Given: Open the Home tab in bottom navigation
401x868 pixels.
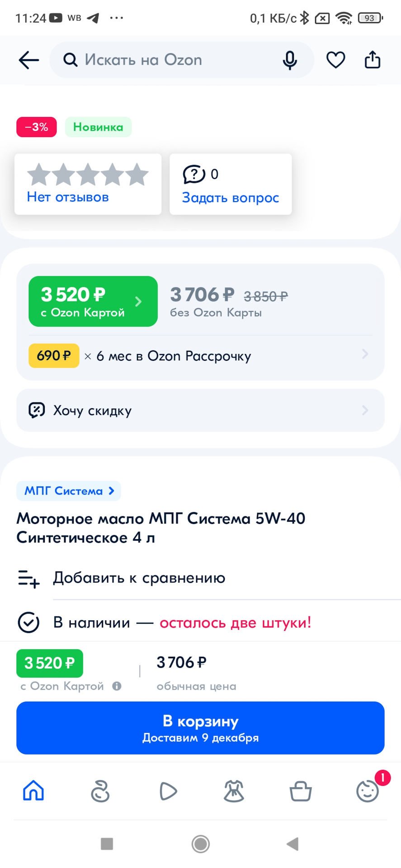Looking at the screenshot, I should click(33, 791).
